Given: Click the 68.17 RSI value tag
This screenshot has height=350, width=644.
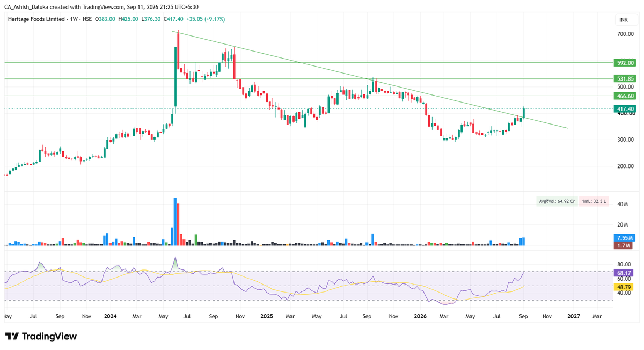Looking at the screenshot, I should click(x=624, y=273).
